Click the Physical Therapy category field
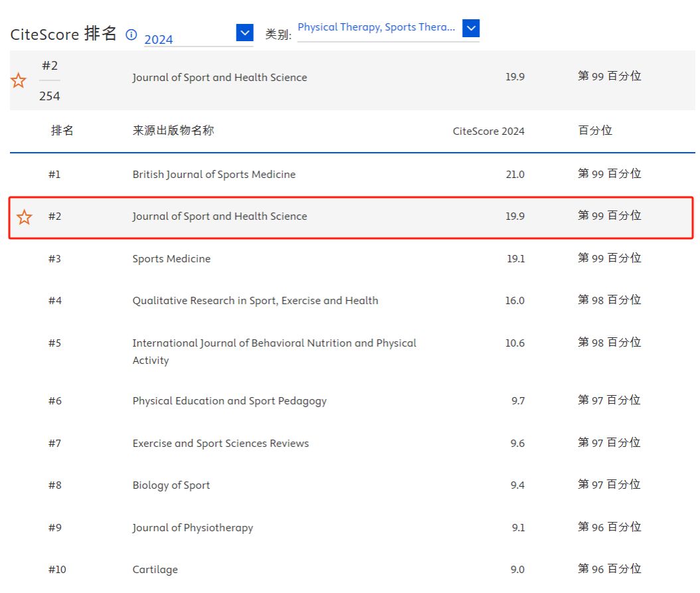This screenshot has width=700, height=593. (377, 28)
